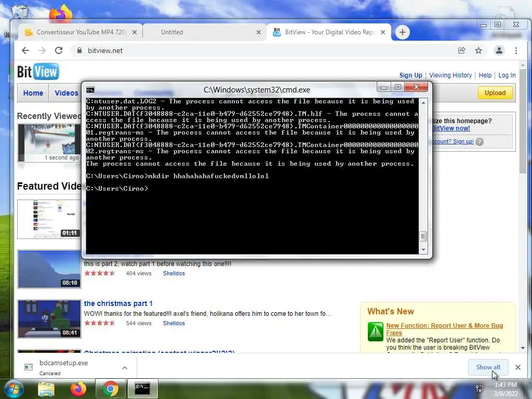Click the forward navigation arrow
The width and height of the screenshot is (532, 399).
coord(42,50)
